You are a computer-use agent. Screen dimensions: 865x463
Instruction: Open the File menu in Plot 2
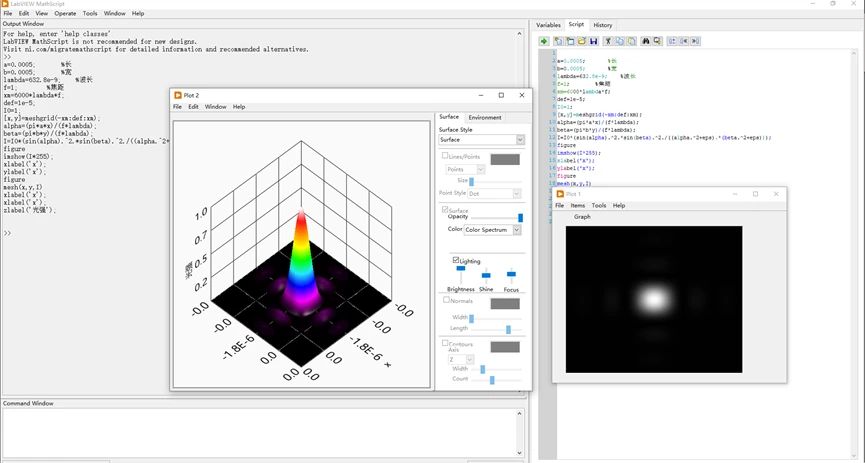coord(177,107)
